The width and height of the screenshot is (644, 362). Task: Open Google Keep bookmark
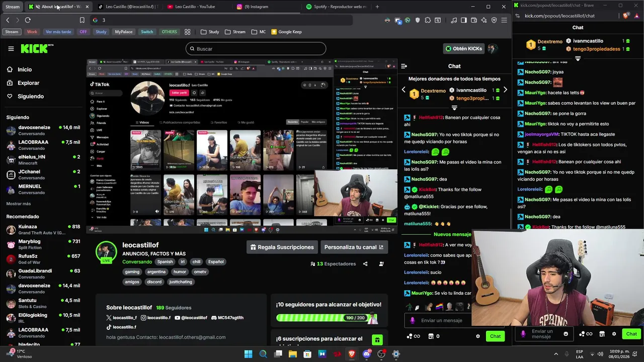[286, 32]
